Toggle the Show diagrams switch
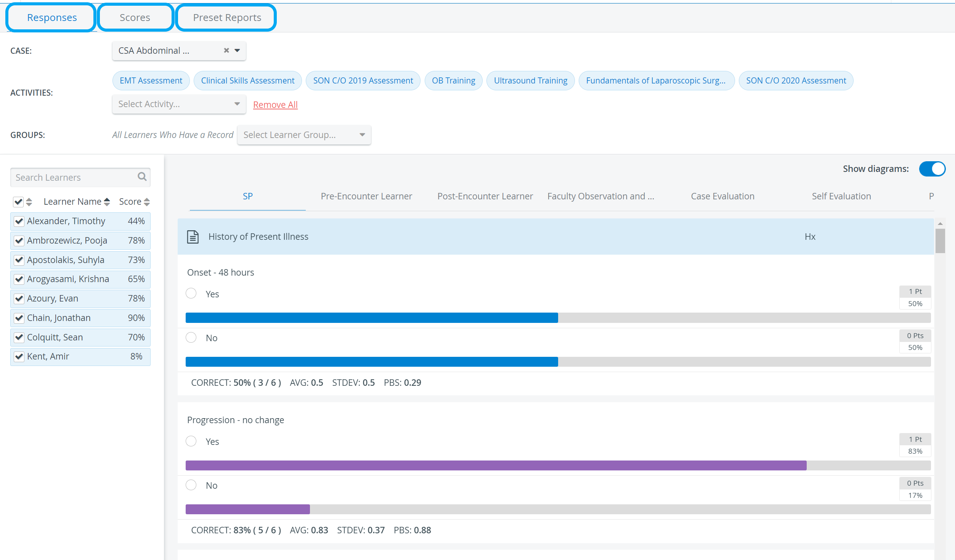 click(x=932, y=169)
